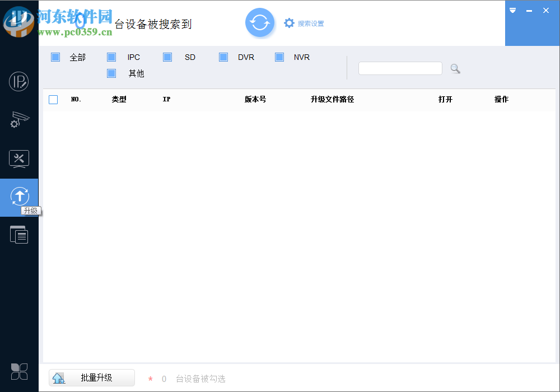Click the four-petal icon at sidebar bottom
This screenshot has width=560, height=392.
(x=19, y=371)
